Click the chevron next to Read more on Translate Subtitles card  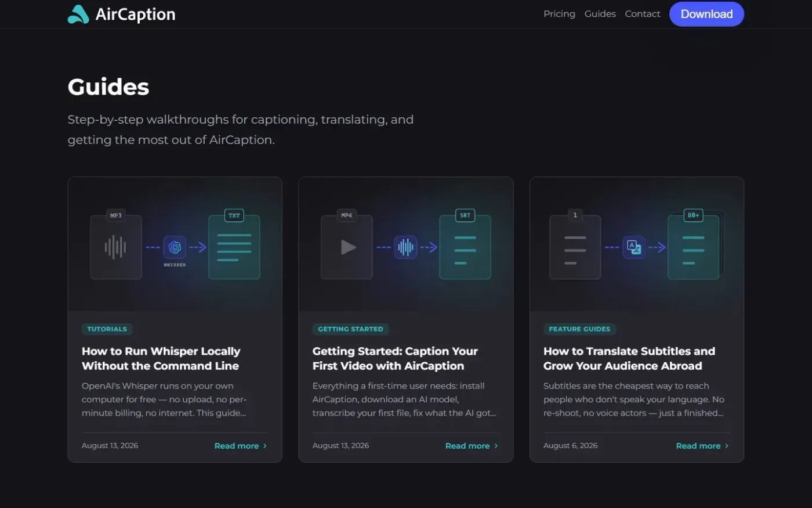727,446
